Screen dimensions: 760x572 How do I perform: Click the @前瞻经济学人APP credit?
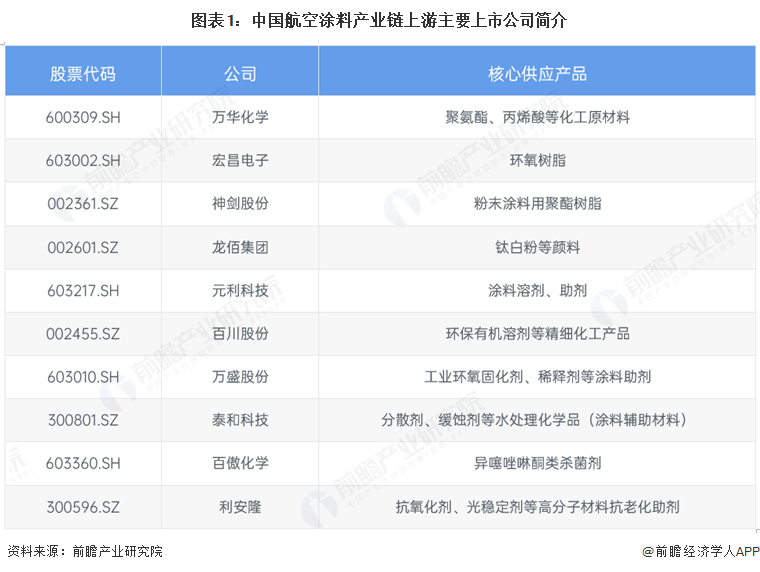(x=700, y=551)
